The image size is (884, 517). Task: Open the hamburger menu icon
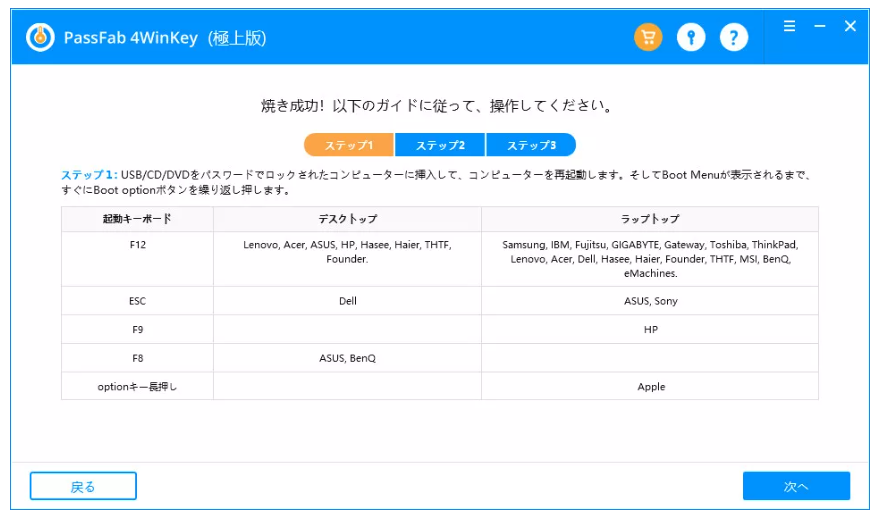789,26
